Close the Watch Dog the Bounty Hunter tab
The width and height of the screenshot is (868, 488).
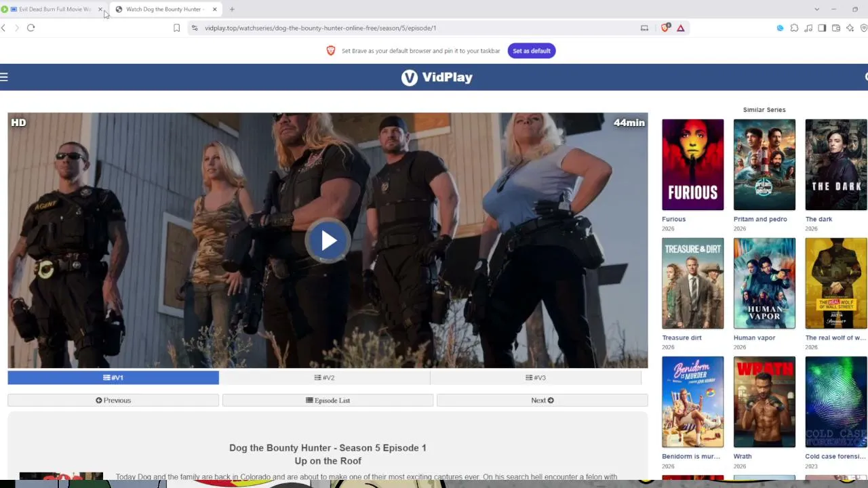pos(214,9)
